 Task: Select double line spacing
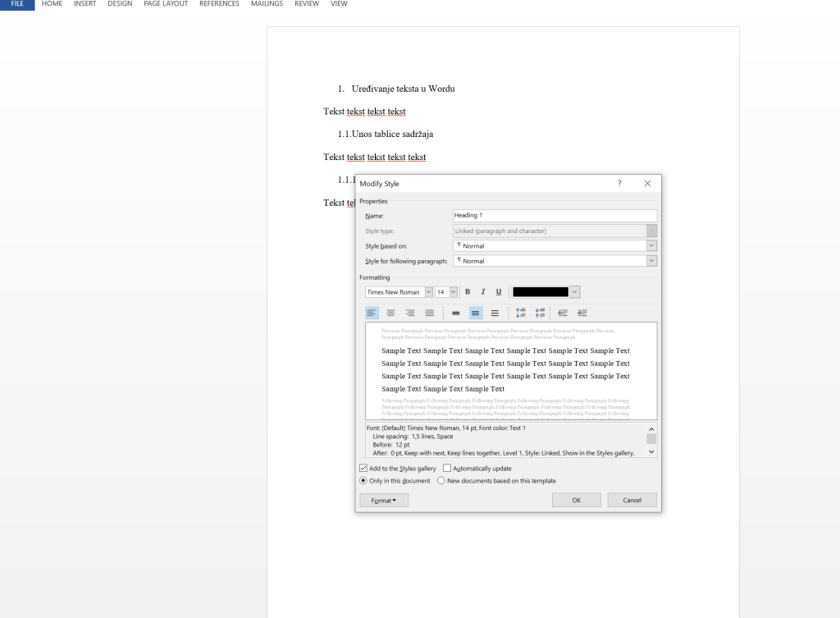coord(495,313)
